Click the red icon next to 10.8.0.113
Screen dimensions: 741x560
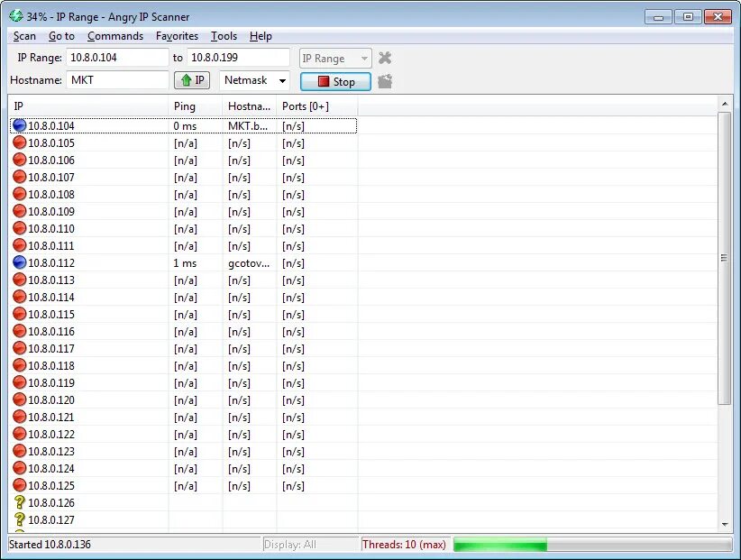point(19,280)
